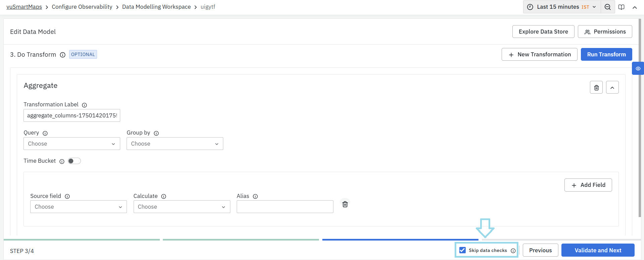This screenshot has width=644, height=260.
Task: Click the Alias text input field
Action: [x=285, y=207]
